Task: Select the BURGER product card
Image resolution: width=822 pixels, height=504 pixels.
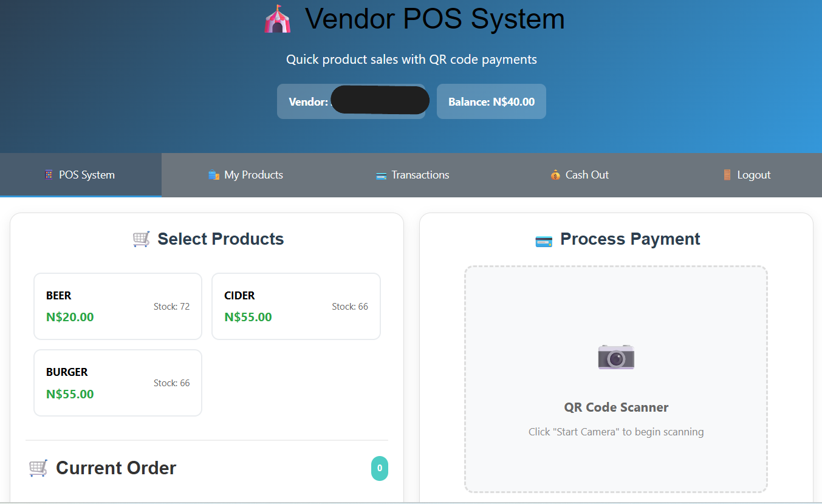Action: pos(118,383)
